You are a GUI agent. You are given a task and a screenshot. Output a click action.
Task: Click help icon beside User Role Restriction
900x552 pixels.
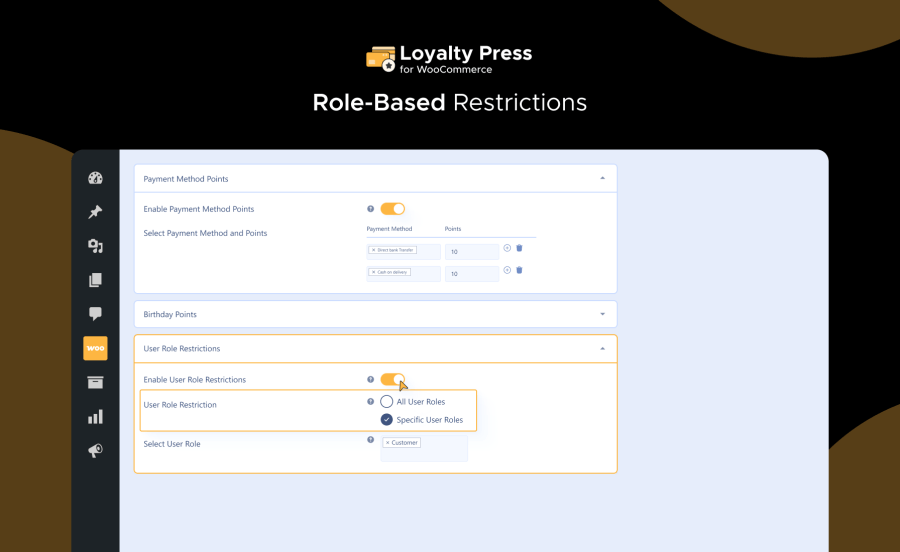[x=370, y=402]
